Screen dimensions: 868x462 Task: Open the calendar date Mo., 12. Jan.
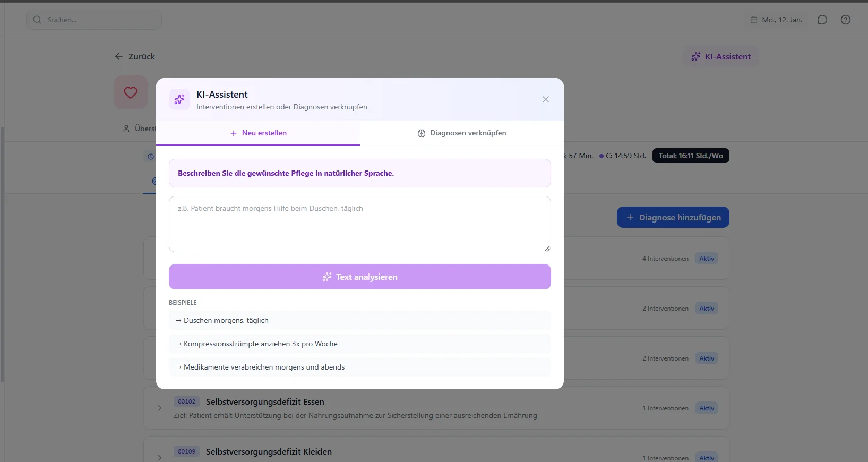(x=776, y=20)
